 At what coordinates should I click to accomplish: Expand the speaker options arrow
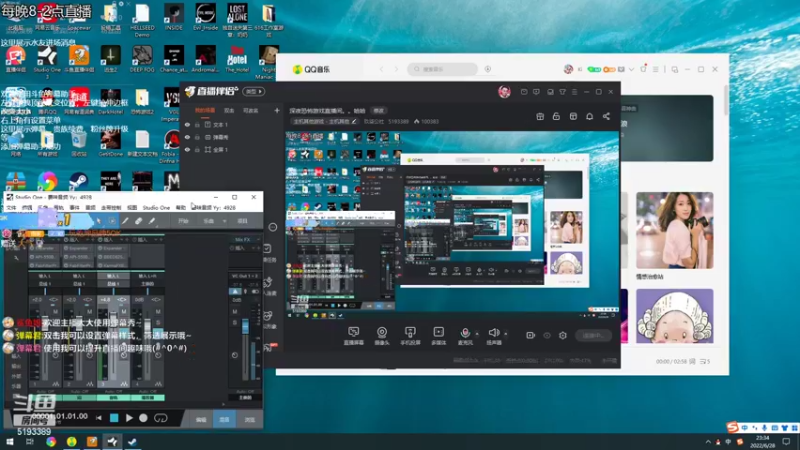coord(506,334)
